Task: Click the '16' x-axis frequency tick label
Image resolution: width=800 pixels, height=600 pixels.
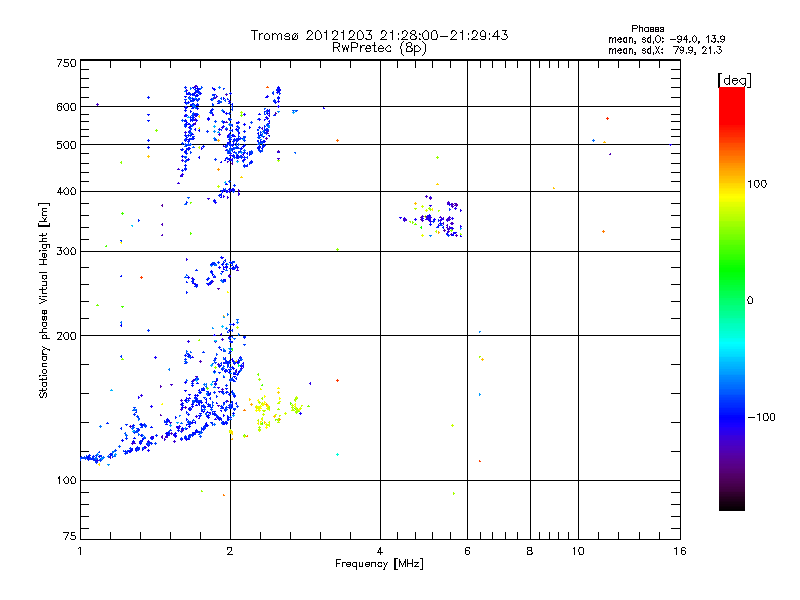Action: 680,551
